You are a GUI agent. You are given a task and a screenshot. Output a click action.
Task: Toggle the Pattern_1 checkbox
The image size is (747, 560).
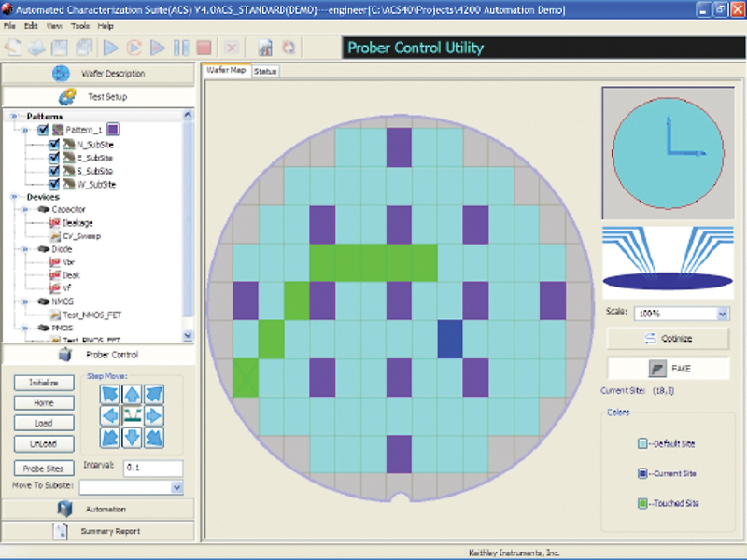(42, 131)
